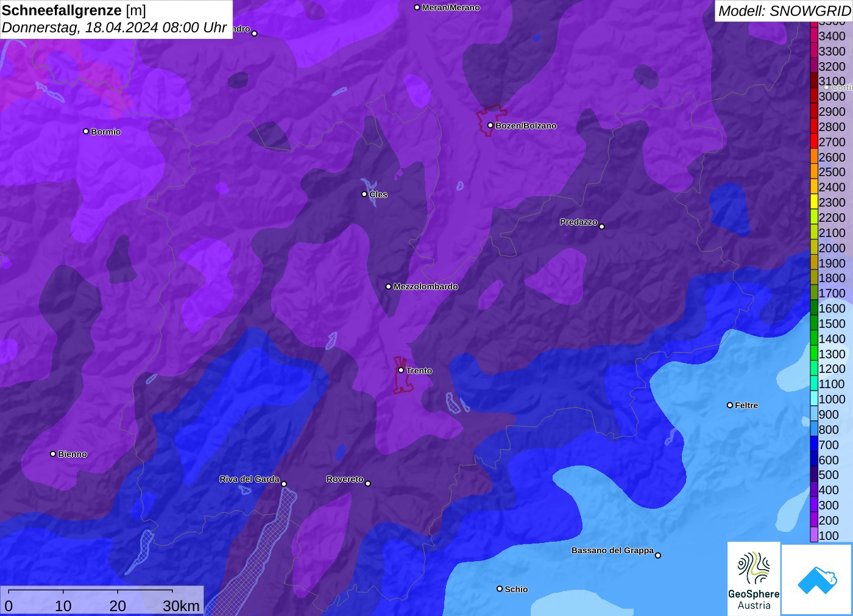Viewport: 853px width, 616px height.
Task: Click the Riva del Garda label
Action: coord(249,479)
